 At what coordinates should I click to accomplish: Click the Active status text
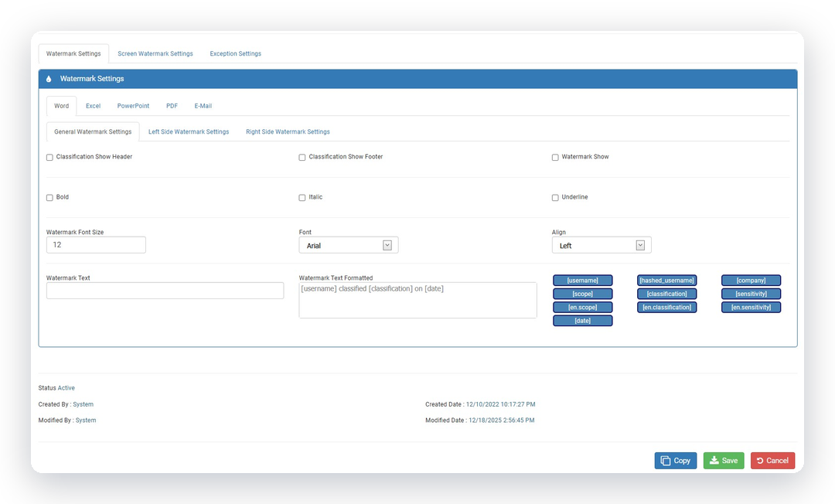66,388
